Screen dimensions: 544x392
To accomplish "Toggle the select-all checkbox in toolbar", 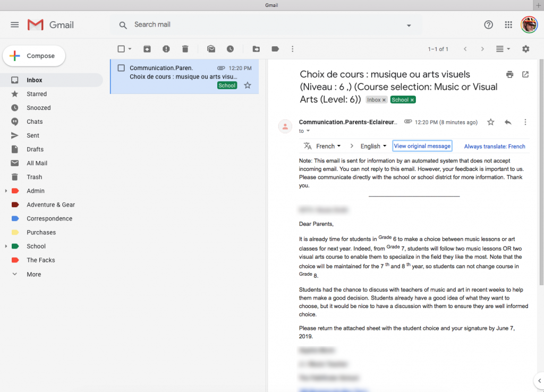I will tap(121, 49).
